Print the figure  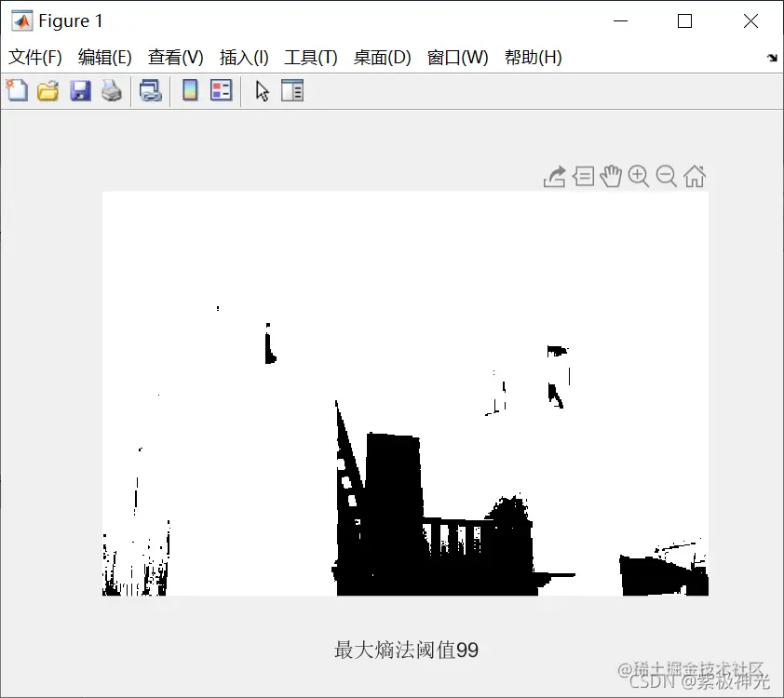tap(112, 90)
